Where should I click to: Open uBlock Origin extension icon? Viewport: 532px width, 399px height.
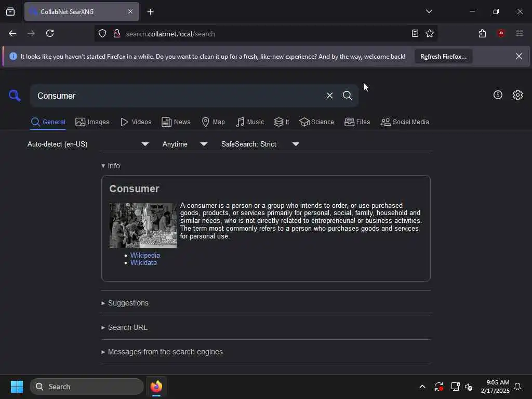pos(501,33)
